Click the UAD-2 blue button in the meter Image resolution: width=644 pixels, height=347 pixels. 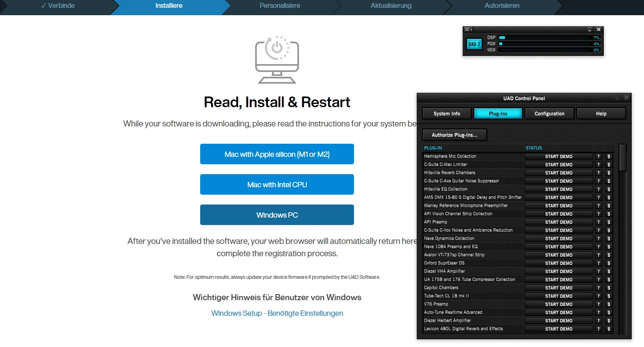(475, 44)
